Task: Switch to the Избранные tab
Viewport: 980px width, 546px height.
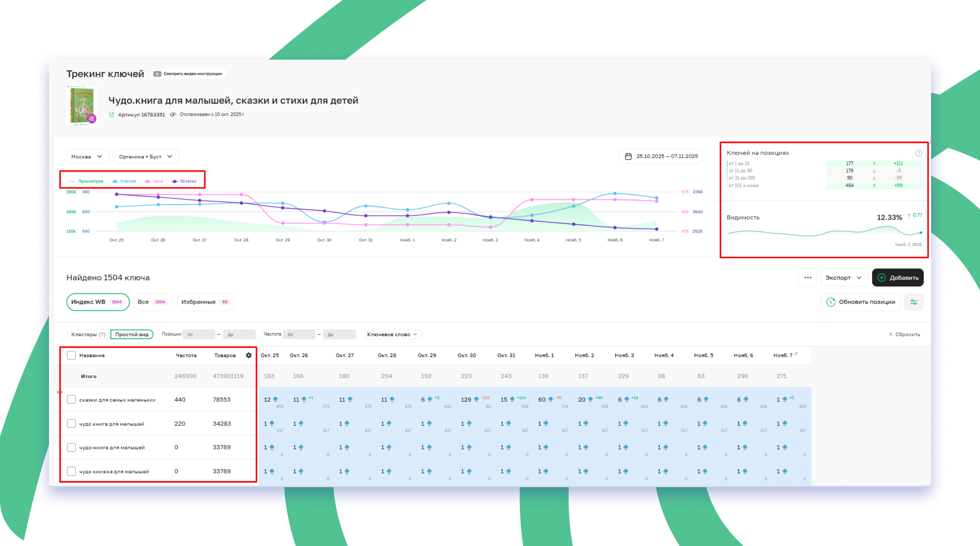Action: coord(205,302)
